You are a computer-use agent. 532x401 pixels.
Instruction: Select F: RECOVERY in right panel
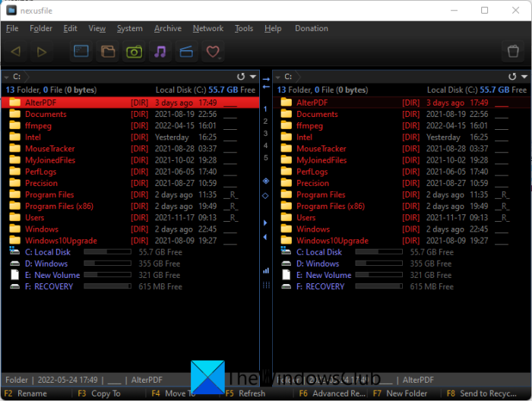pos(402,286)
